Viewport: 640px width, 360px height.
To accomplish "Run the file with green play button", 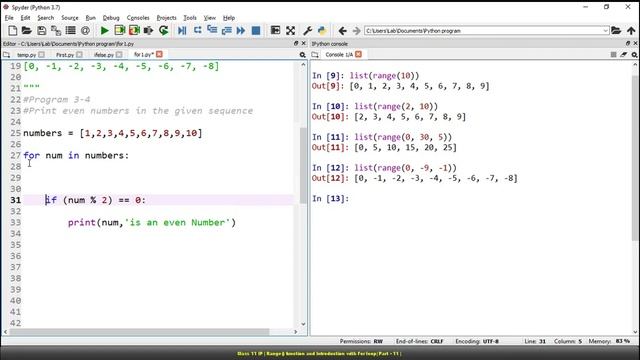I will (104, 31).
